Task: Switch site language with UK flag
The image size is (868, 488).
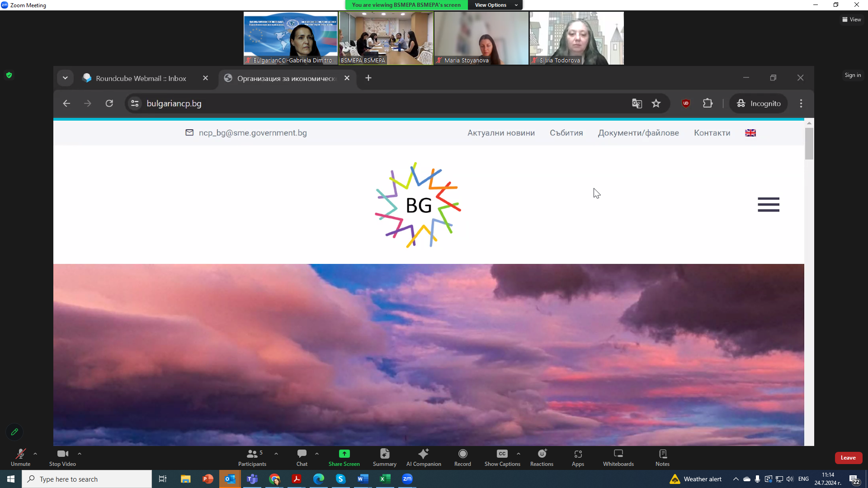Action: click(750, 133)
